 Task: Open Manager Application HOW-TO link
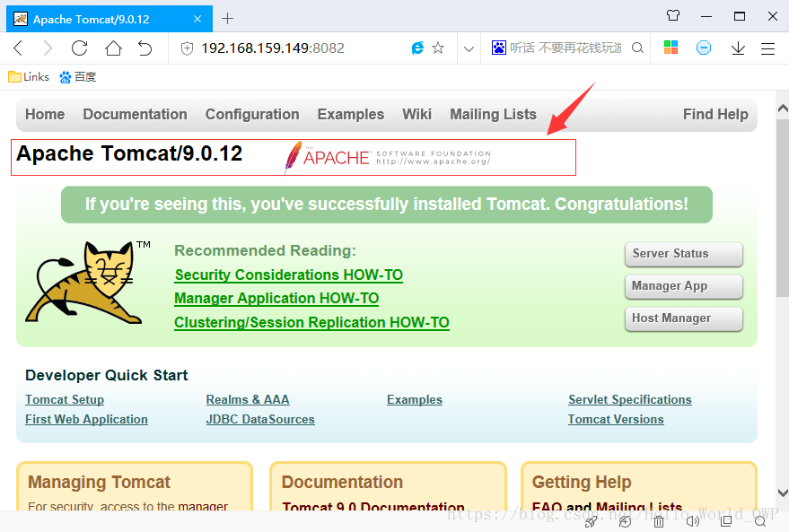tap(276, 299)
